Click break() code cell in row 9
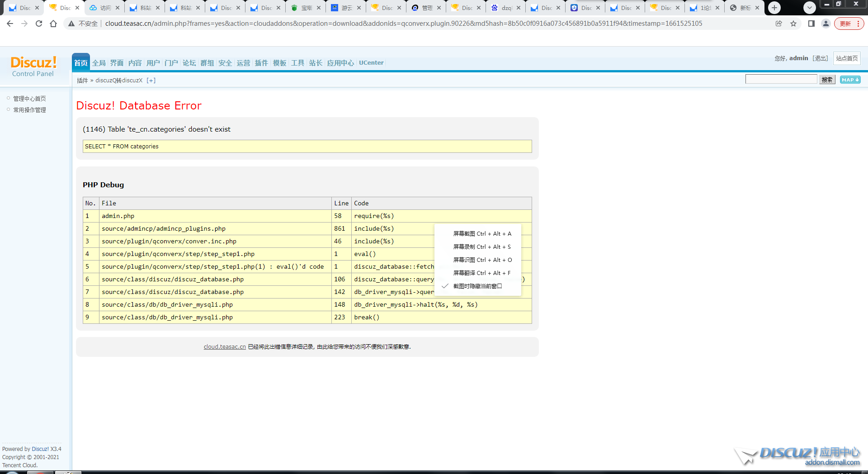 [x=442, y=318]
